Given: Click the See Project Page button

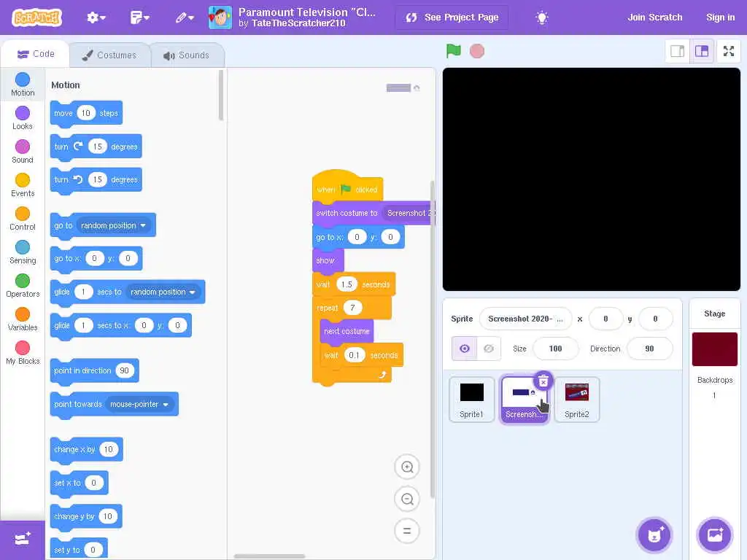Looking at the screenshot, I should (452, 17).
